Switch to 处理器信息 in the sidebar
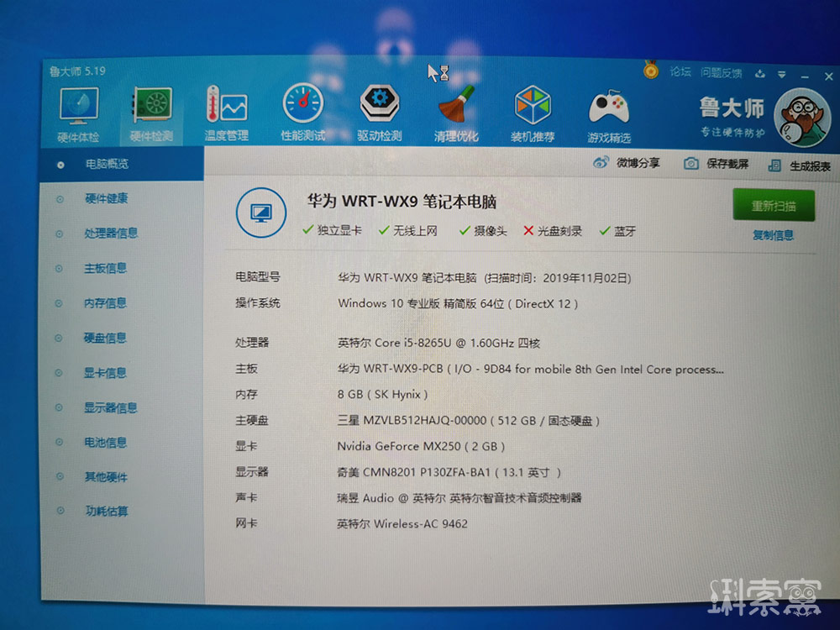This screenshot has height=630, width=840. point(110,234)
